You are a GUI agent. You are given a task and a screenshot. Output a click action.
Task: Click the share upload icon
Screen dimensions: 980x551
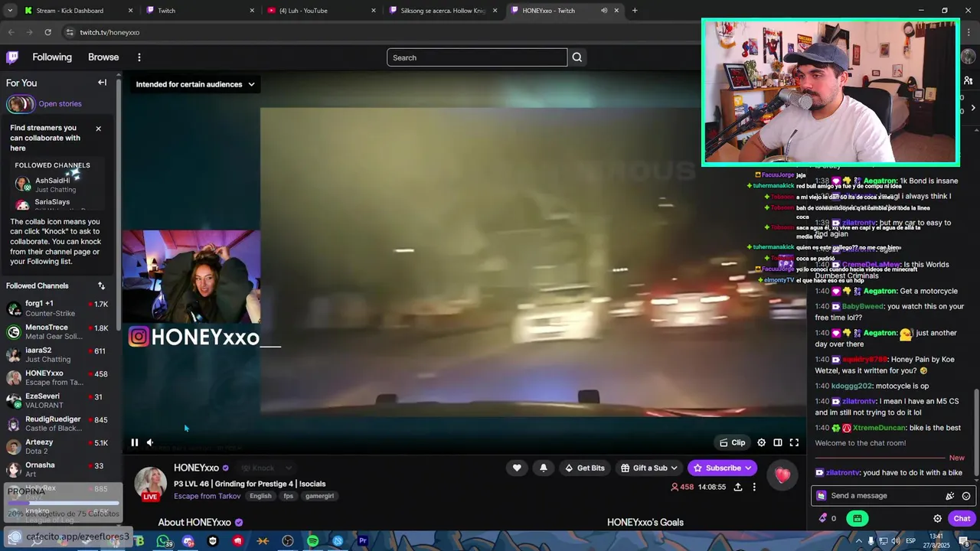[x=738, y=487]
